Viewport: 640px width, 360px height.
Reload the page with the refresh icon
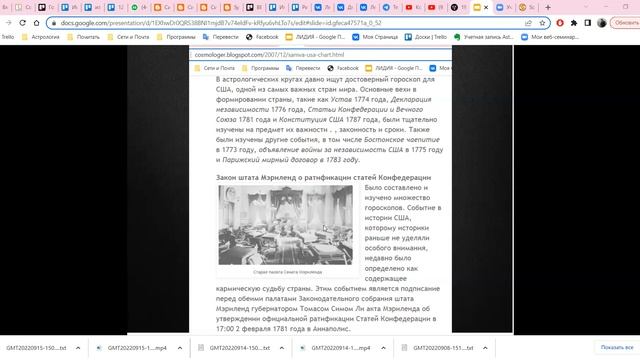pyautogui.click(x=22, y=23)
